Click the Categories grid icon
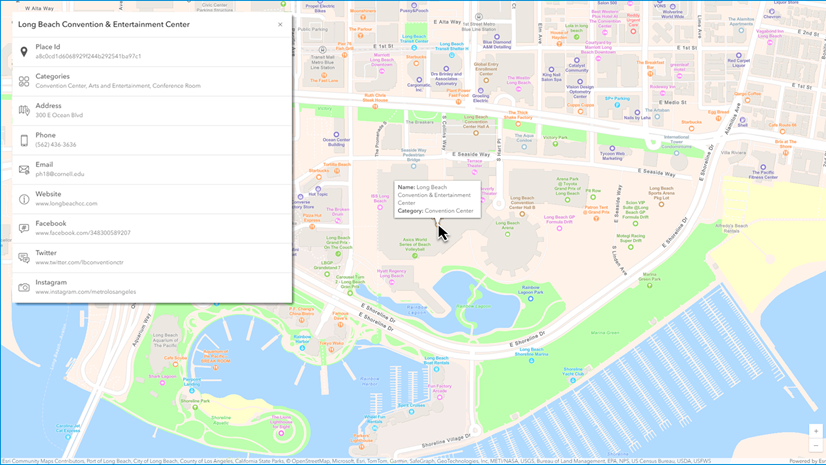This screenshot has height=465, width=826. click(24, 81)
